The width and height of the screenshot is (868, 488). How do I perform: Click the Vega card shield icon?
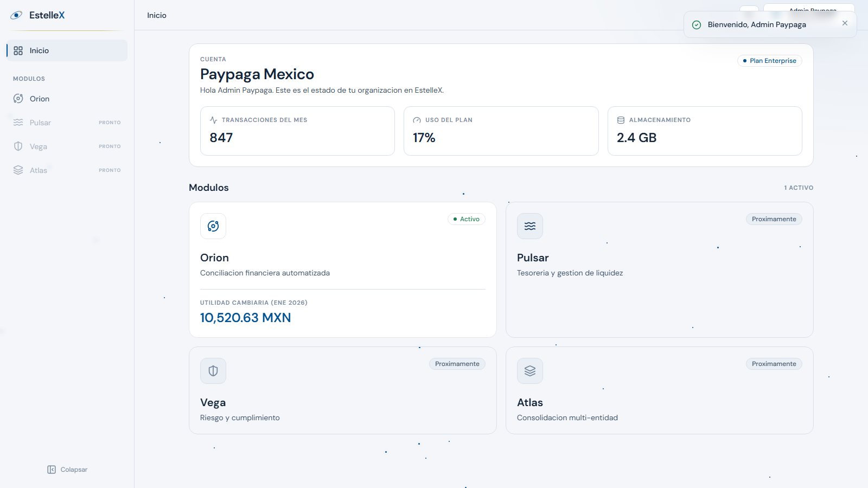(x=213, y=371)
